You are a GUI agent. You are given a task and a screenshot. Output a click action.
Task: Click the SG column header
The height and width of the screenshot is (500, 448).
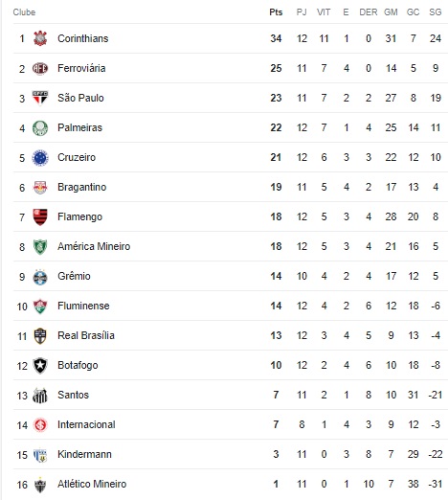point(436,12)
